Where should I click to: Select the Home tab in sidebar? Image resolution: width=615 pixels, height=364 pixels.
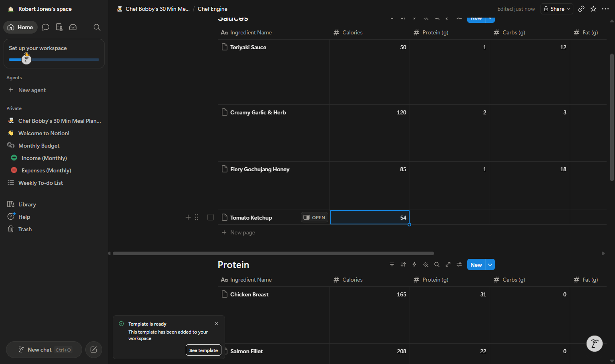click(20, 27)
